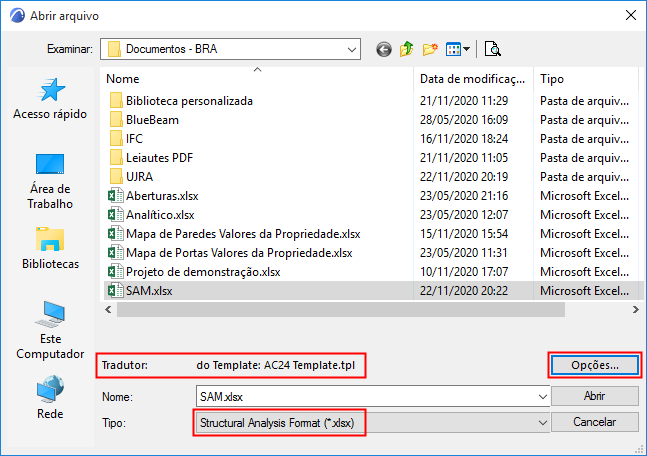Select the Aberturas.xlsx file name
This screenshot has width=647, height=456.
coord(162,196)
